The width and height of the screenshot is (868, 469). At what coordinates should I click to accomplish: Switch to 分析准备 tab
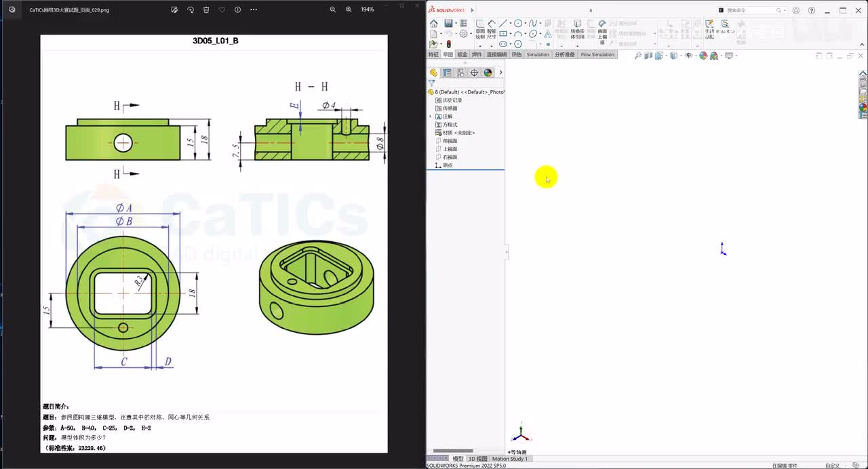pos(564,54)
